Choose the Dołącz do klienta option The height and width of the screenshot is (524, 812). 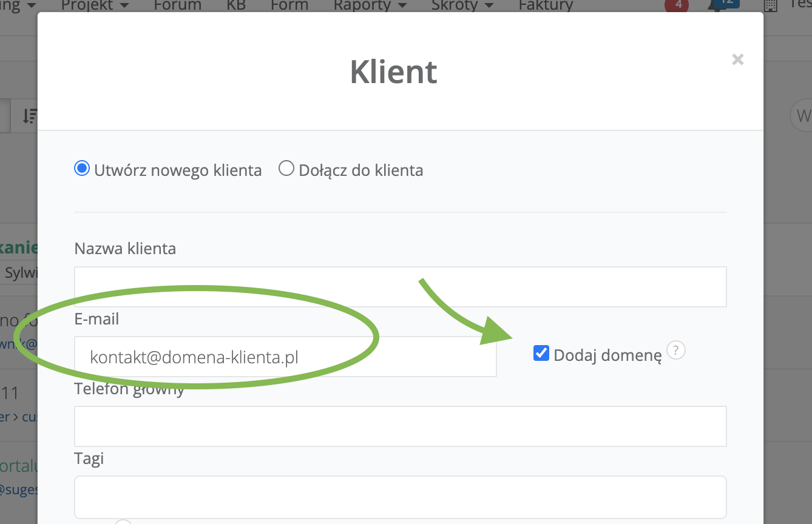(x=286, y=169)
